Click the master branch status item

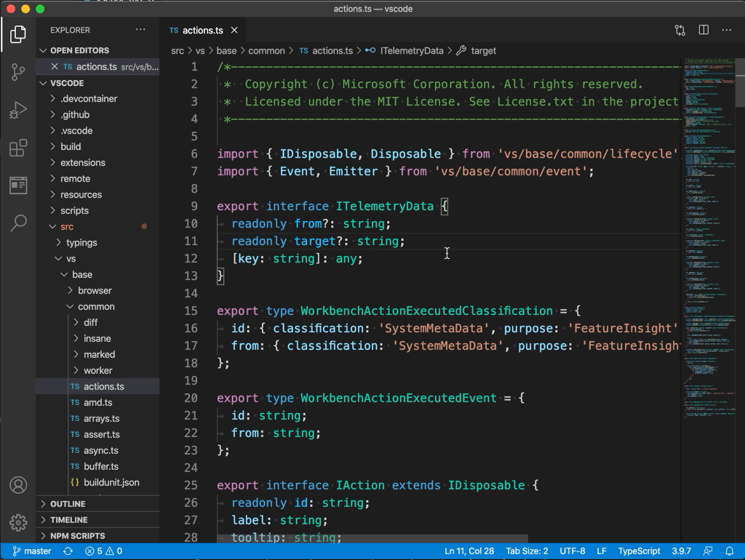(x=32, y=551)
